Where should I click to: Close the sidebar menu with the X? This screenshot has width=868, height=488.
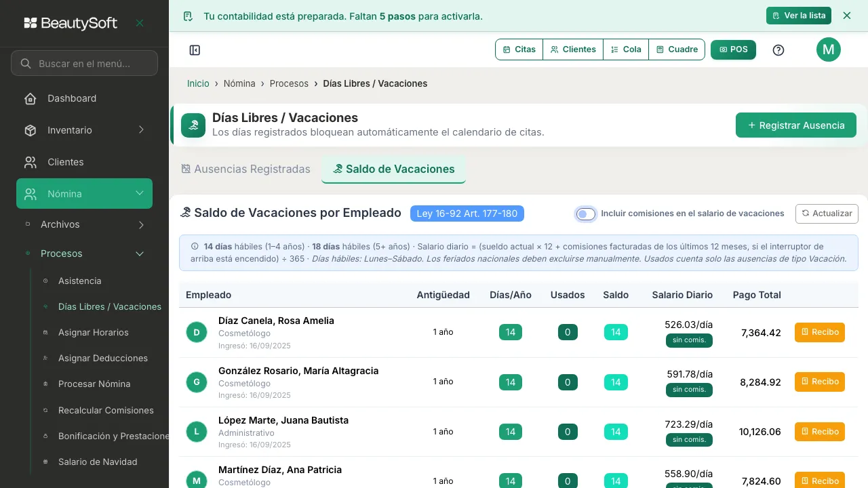[140, 23]
